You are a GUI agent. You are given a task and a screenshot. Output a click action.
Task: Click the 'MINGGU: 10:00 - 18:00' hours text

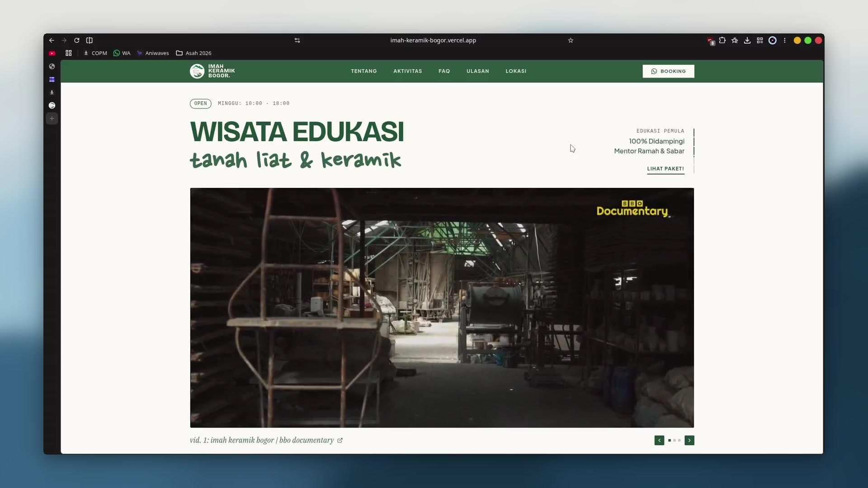point(254,103)
